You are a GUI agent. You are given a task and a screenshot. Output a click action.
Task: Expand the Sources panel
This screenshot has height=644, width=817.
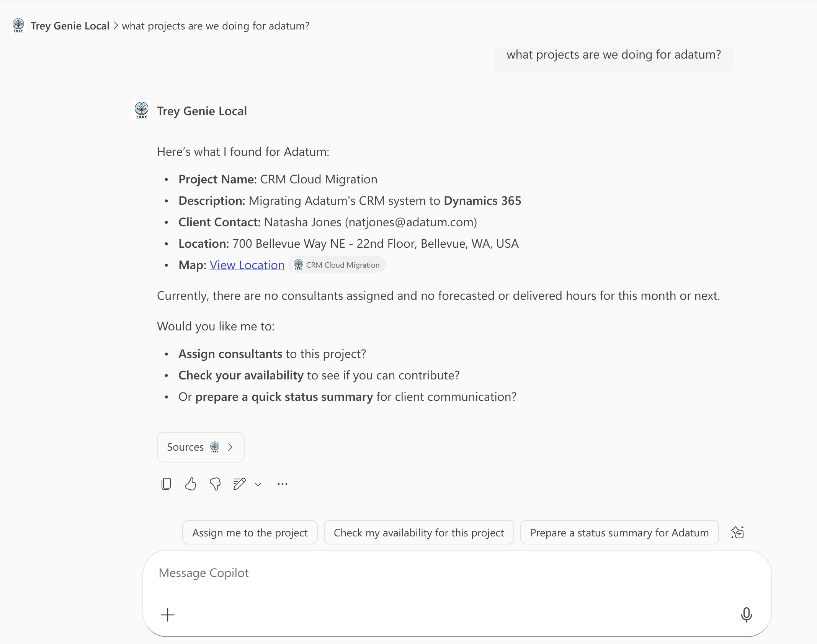click(x=200, y=447)
